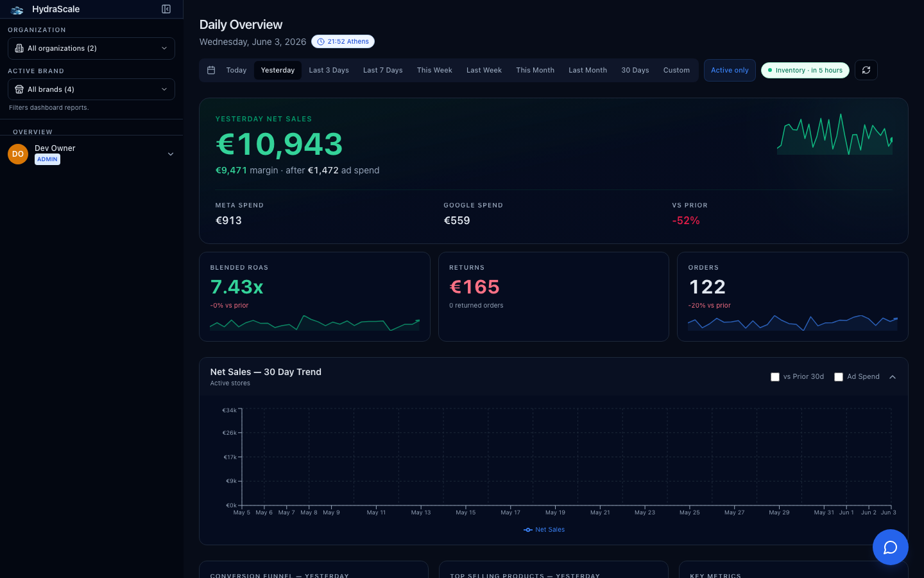Switch to Last 7 Days

pyautogui.click(x=383, y=70)
